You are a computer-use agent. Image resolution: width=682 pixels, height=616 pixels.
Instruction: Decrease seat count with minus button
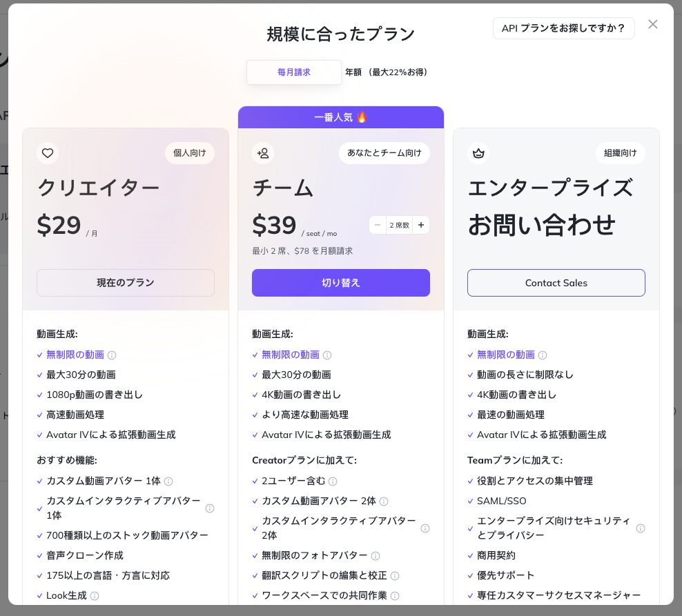click(378, 225)
